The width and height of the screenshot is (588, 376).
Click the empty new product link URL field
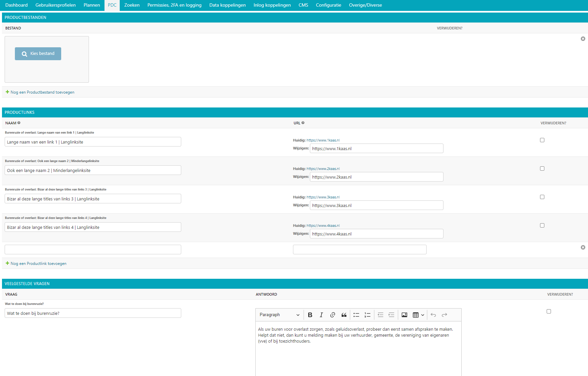(x=359, y=250)
